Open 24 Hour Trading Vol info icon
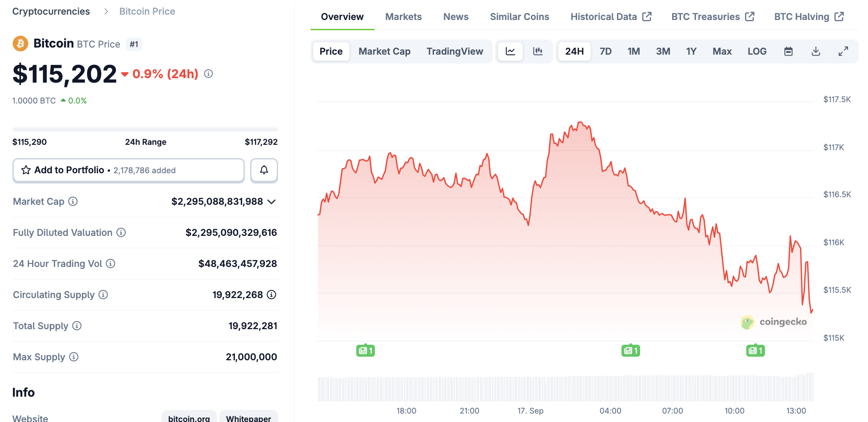The height and width of the screenshot is (422, 868). [111, 263]
